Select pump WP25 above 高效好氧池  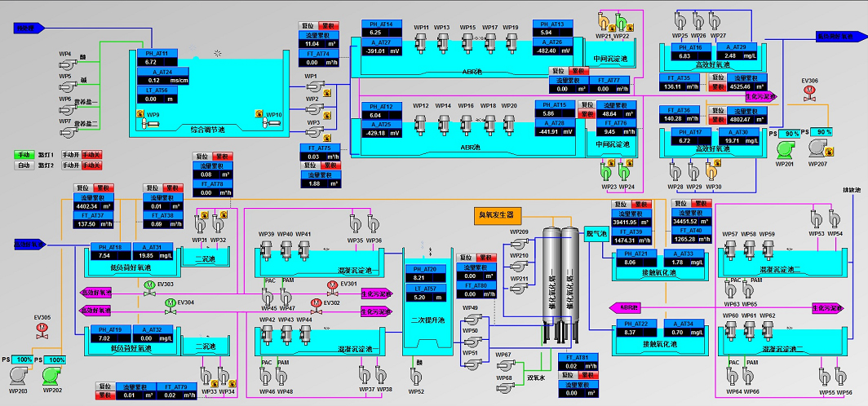point(680,20)
